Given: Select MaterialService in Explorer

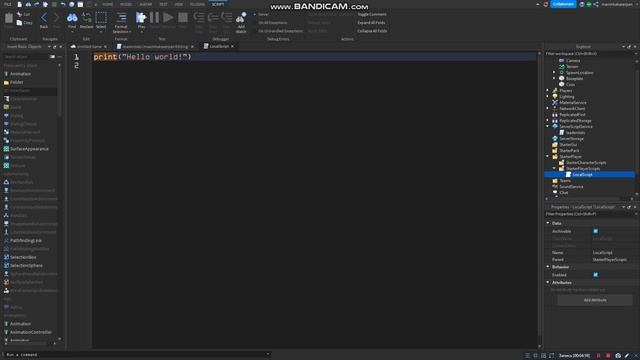Looking at the screenshot, I should (x=572, y=102).
